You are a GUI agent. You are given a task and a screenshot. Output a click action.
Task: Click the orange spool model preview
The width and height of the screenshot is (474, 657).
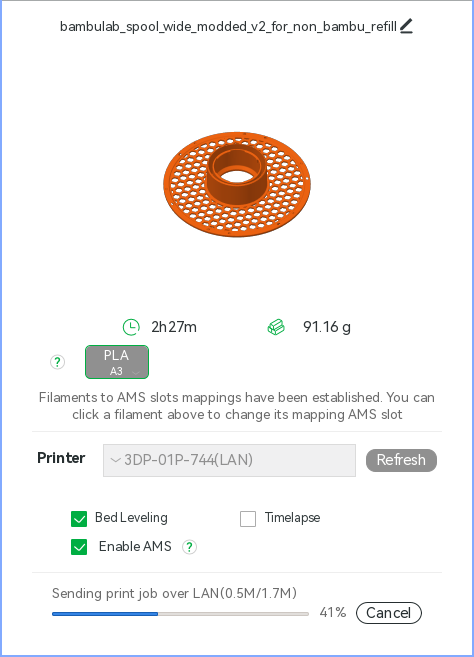[237, 184]
